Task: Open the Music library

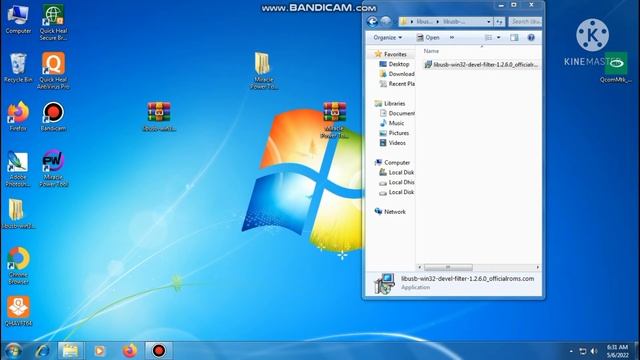Action: pyautogui.click(x=392, y=123)
